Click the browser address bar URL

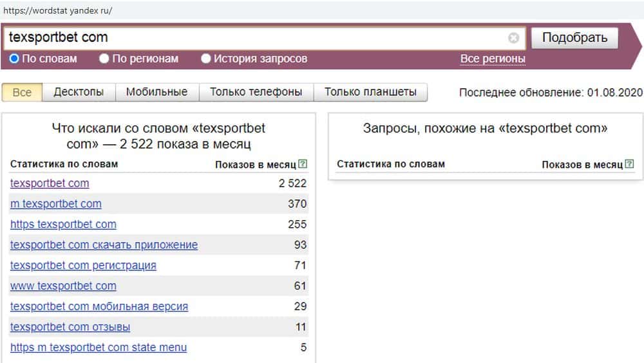click(58, 12)
